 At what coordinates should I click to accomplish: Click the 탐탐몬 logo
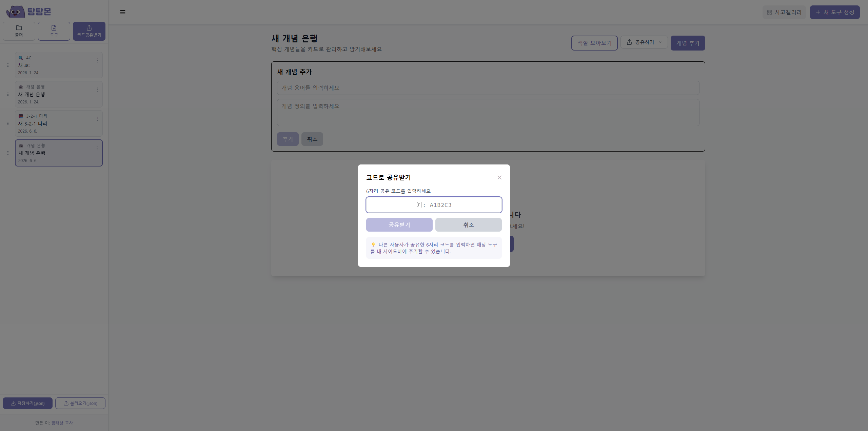pyautogui.click(x=29, y=12)
